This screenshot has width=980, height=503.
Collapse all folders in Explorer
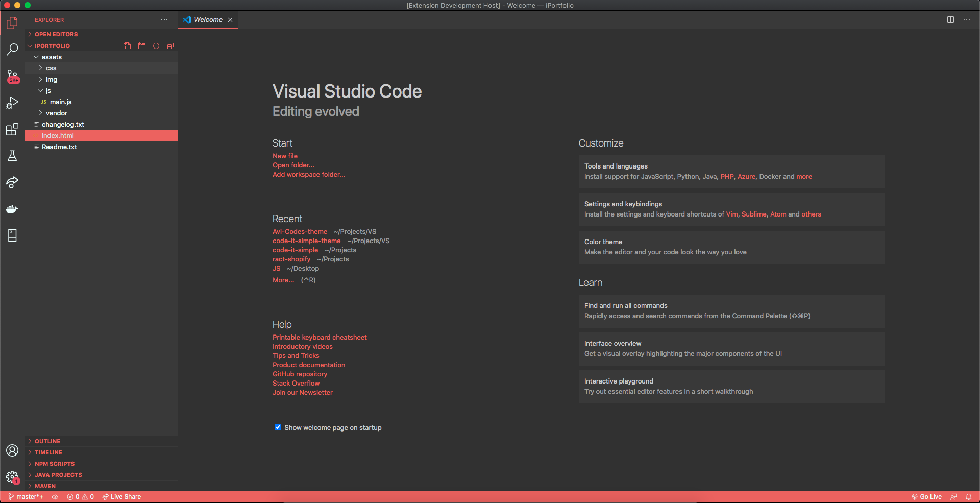[170, 46]
